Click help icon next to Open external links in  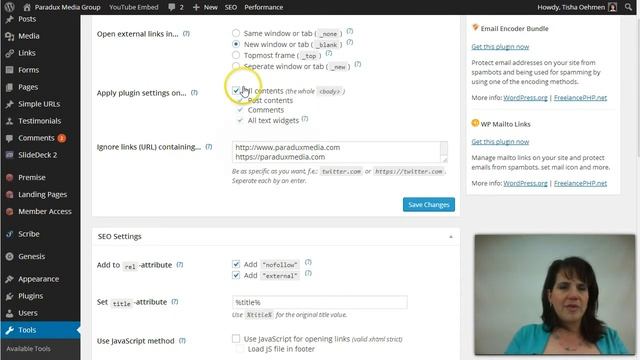186,33
